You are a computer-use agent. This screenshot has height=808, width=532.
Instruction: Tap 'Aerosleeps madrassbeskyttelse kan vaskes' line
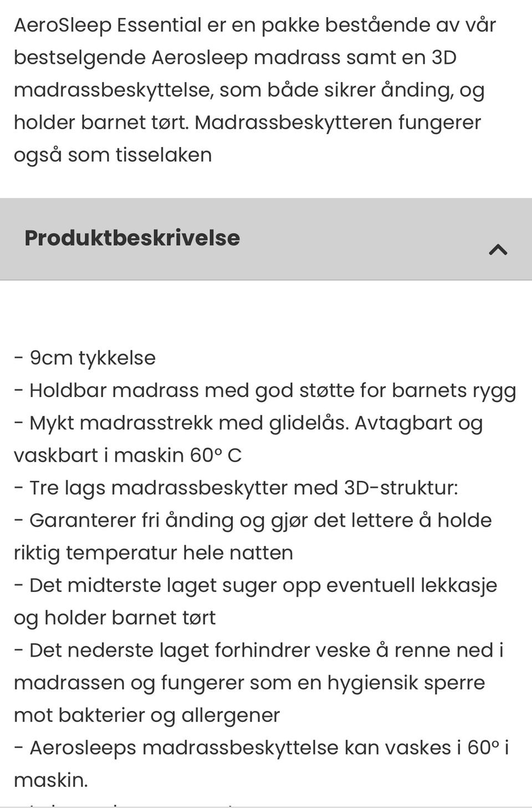[x=262, y=748]
